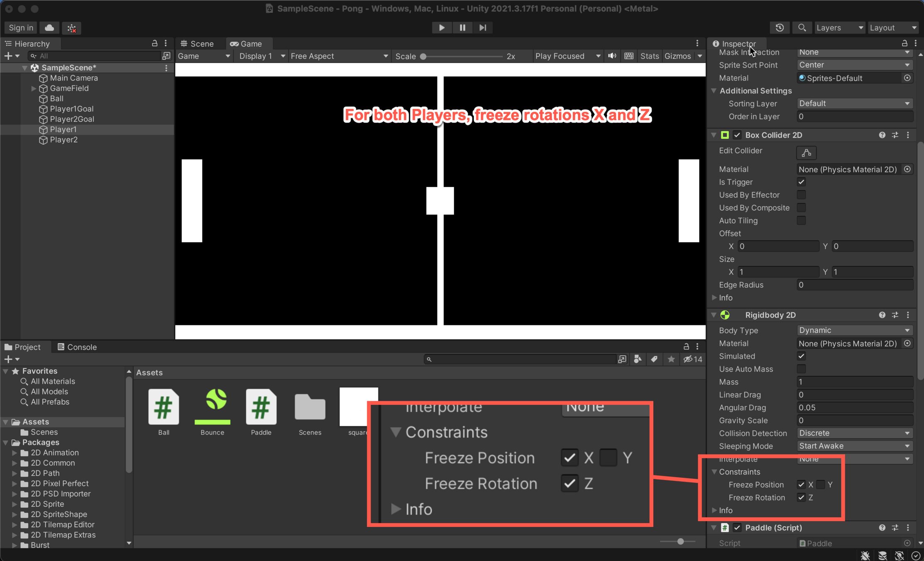The width and height of the screenshot is (924, 561).
Task: Click the Pause button
Action: point(462,27)
